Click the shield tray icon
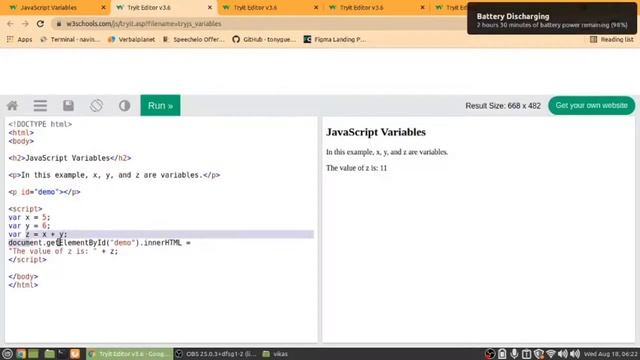The height and width of the screenshot is (360, 640). pos(539,354)
